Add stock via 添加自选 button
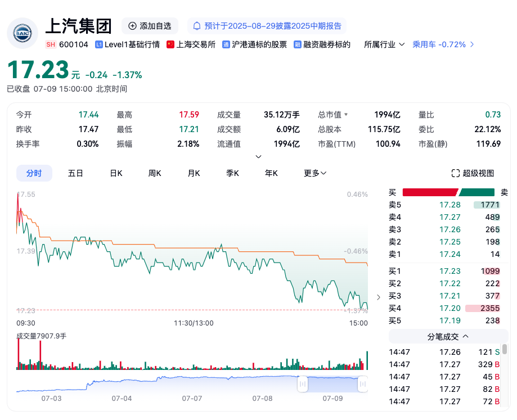This screenshot has width=517, height=420. point(150,26)
